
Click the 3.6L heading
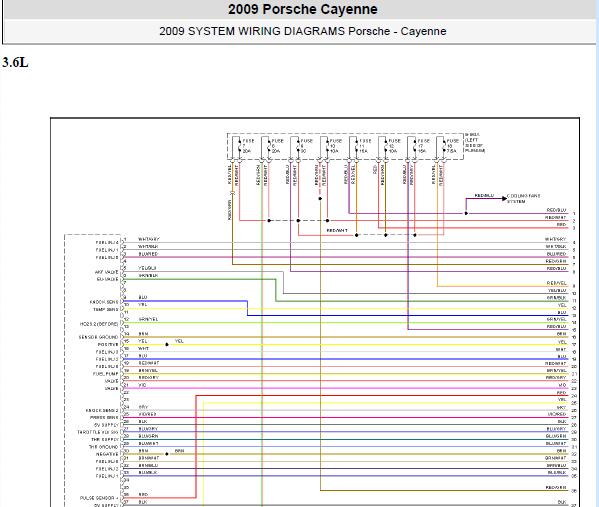[15, 62]
